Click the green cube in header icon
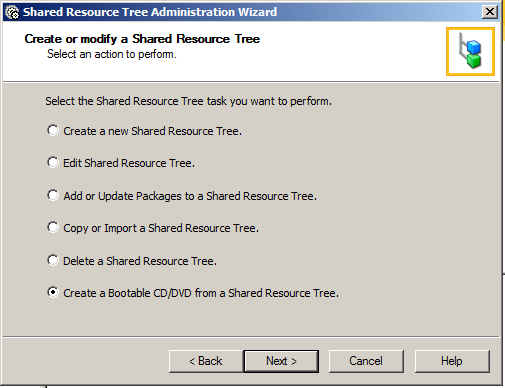 coord(474,61)
